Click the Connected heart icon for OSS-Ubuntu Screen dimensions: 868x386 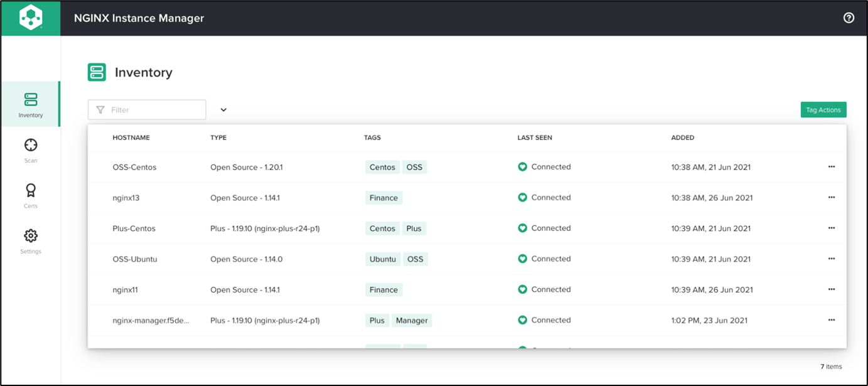tap(522, 259)
